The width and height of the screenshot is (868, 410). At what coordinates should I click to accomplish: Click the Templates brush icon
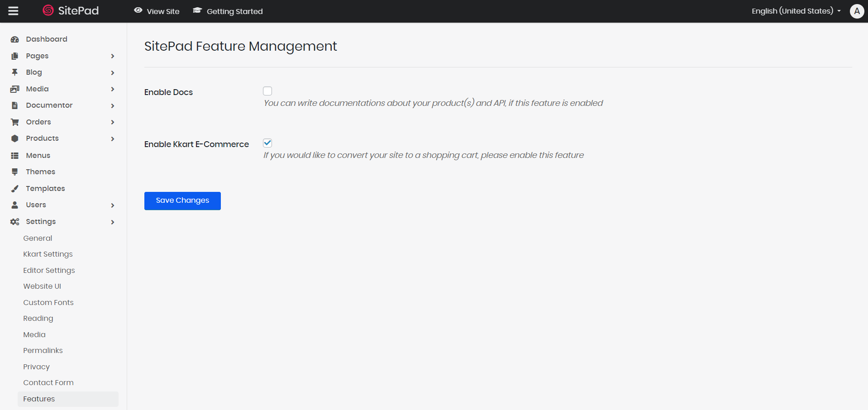pos(15,189)
